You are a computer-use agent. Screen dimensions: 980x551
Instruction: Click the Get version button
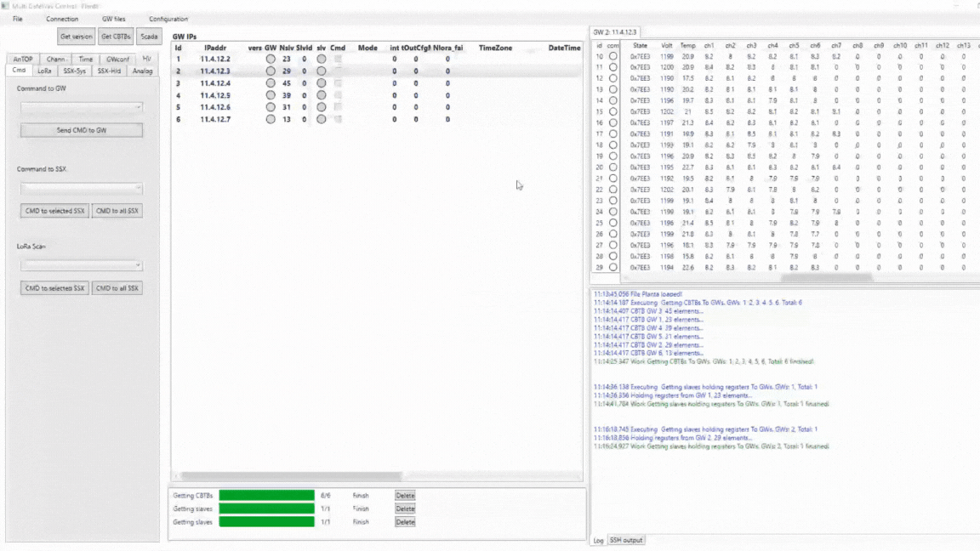[77, 37]
